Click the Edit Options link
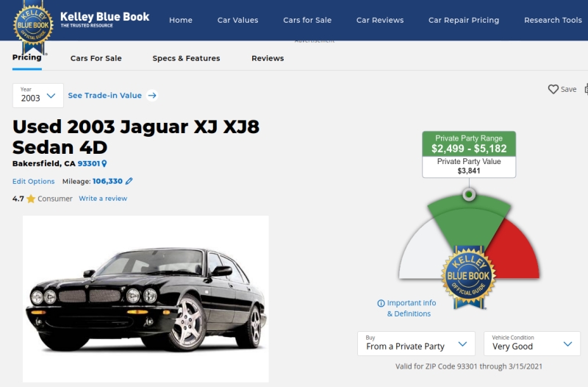588x387 pixels. pyautogui.click(x=33, y=181)
